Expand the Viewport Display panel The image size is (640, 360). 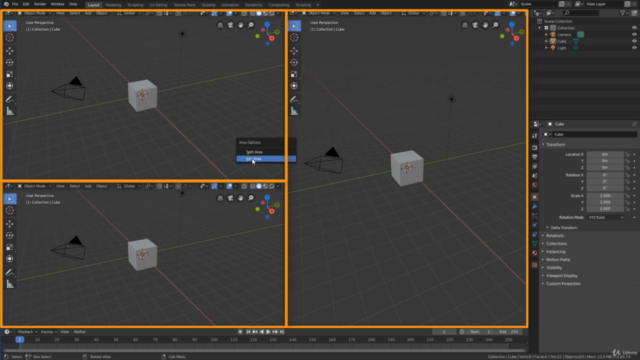561,276
